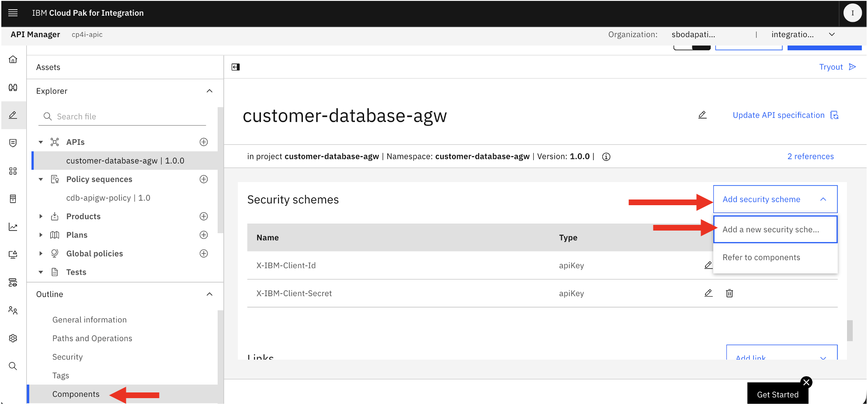Collapse the Outline section

pos(209,294)
